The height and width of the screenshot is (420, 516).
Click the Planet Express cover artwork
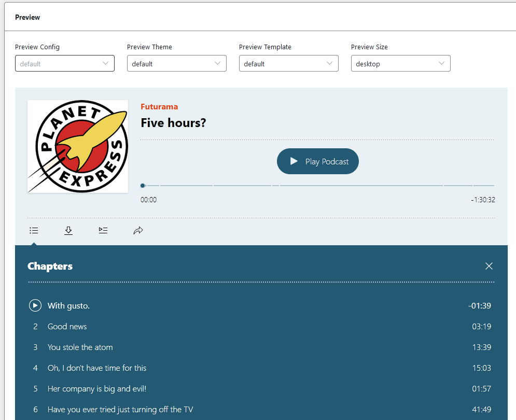pyautogui.click(x=78, y=146)
